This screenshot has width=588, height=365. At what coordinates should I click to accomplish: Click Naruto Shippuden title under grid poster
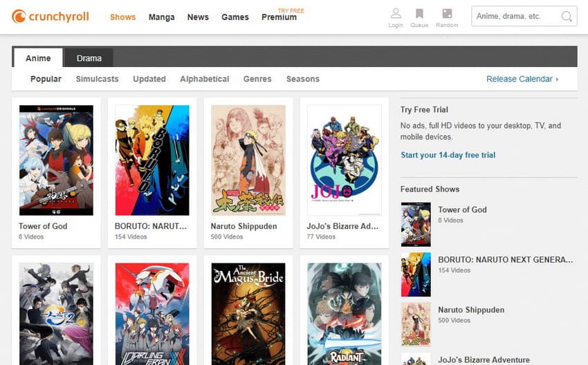pyautogui.click(x=244, y=226)
